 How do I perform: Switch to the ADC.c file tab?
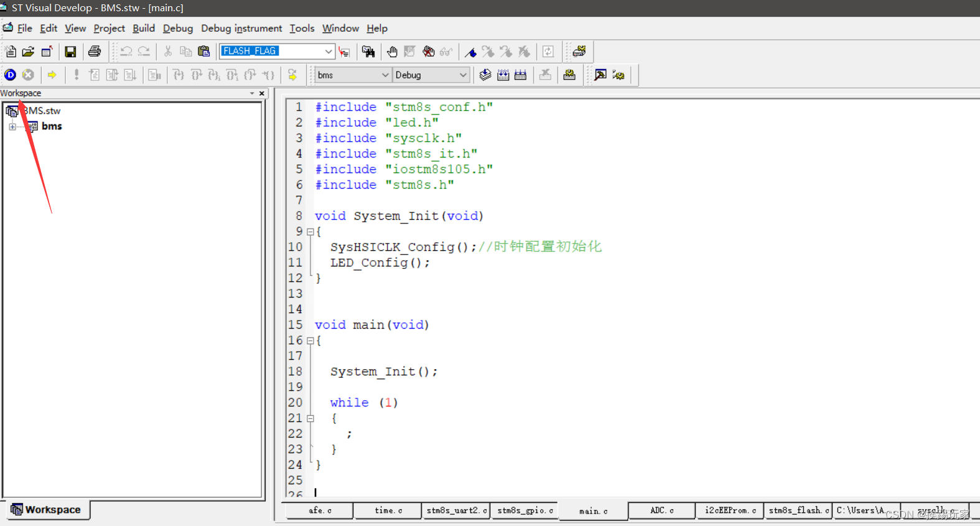click(661, 510)
